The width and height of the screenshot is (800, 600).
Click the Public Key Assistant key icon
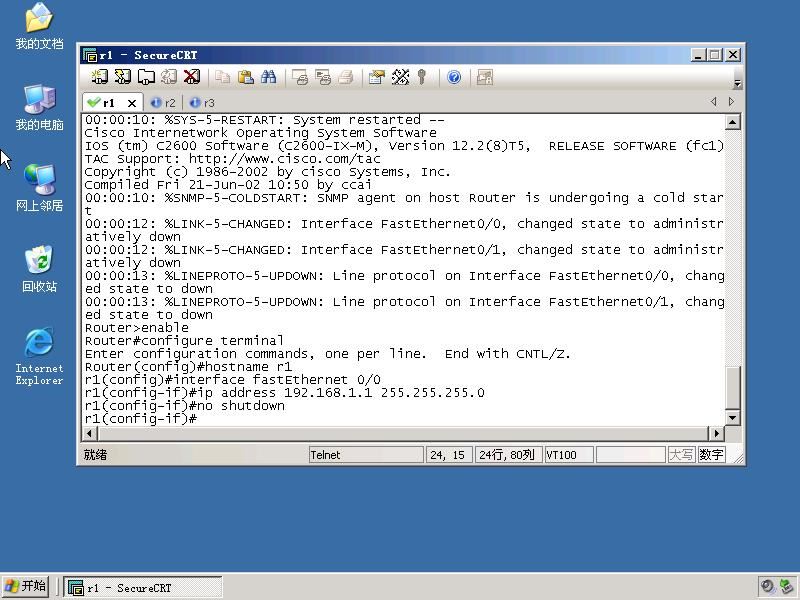(x=421, y=77)
